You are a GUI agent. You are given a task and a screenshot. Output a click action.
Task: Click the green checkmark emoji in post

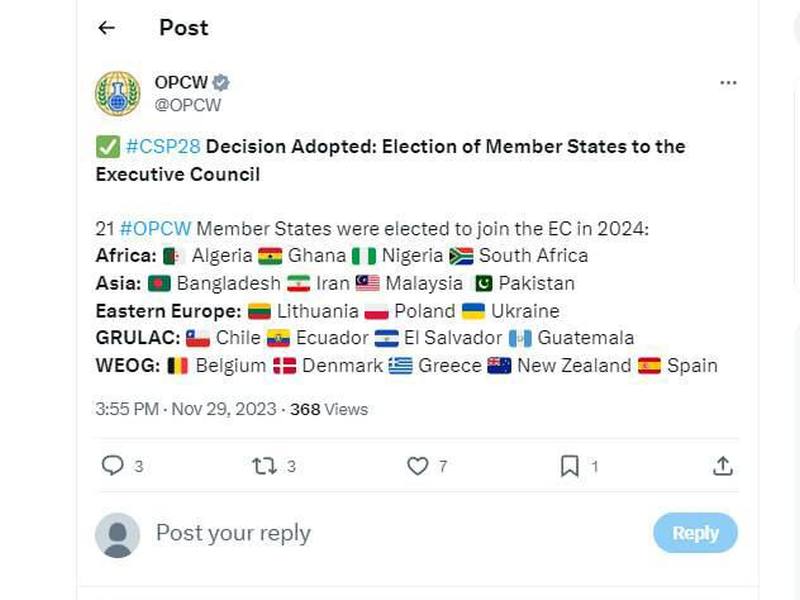(x=108, y=147)
